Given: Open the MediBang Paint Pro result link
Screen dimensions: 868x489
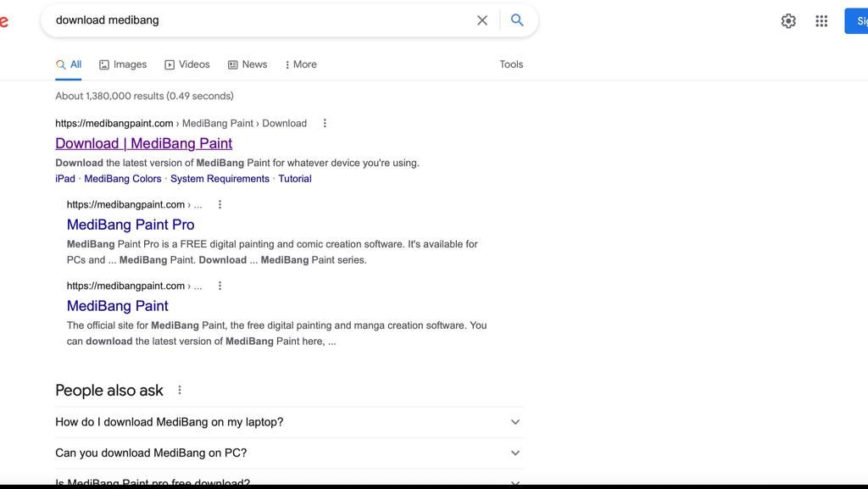Looking at the screenshot, I should pyautogui.click(x=131, y=225).
